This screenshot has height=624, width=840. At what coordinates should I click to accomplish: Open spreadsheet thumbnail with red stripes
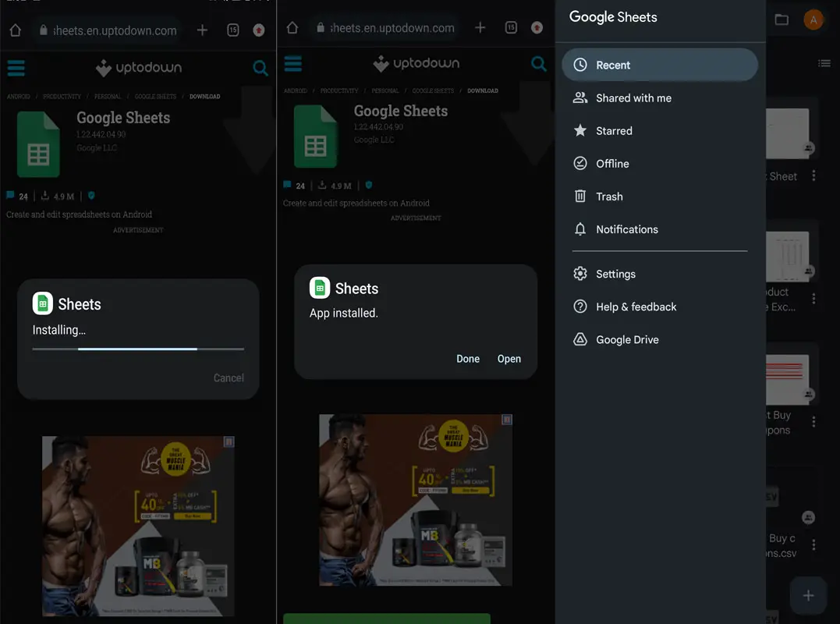788,379
